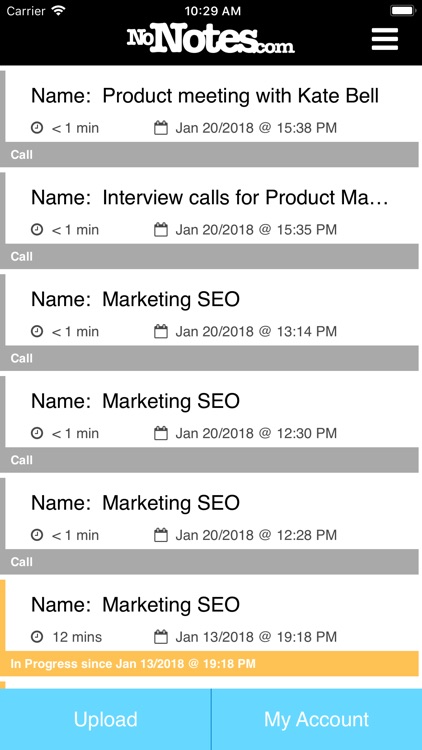Open the hamburger menu icon
The image size is (422, 750).
[385, 39]
